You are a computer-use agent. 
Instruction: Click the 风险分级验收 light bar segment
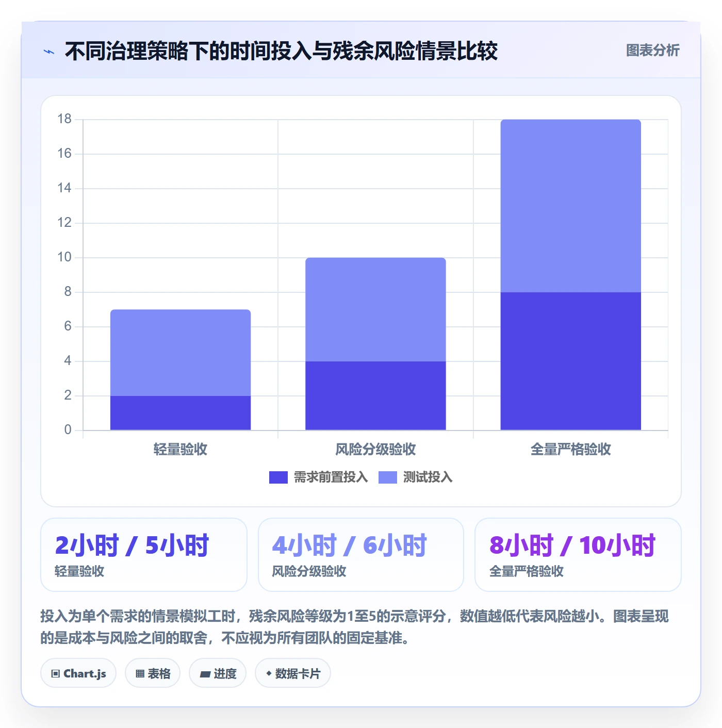[x=375, y=309]
